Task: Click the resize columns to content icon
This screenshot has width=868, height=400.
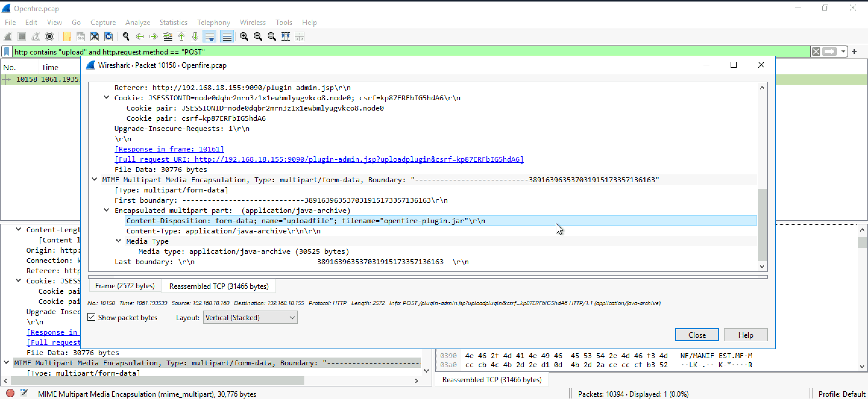Action: [x=285, y=36]
